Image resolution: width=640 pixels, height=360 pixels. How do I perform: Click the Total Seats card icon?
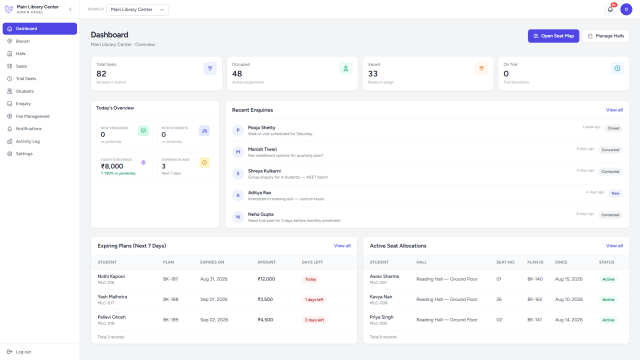click(x=210, y=69)
